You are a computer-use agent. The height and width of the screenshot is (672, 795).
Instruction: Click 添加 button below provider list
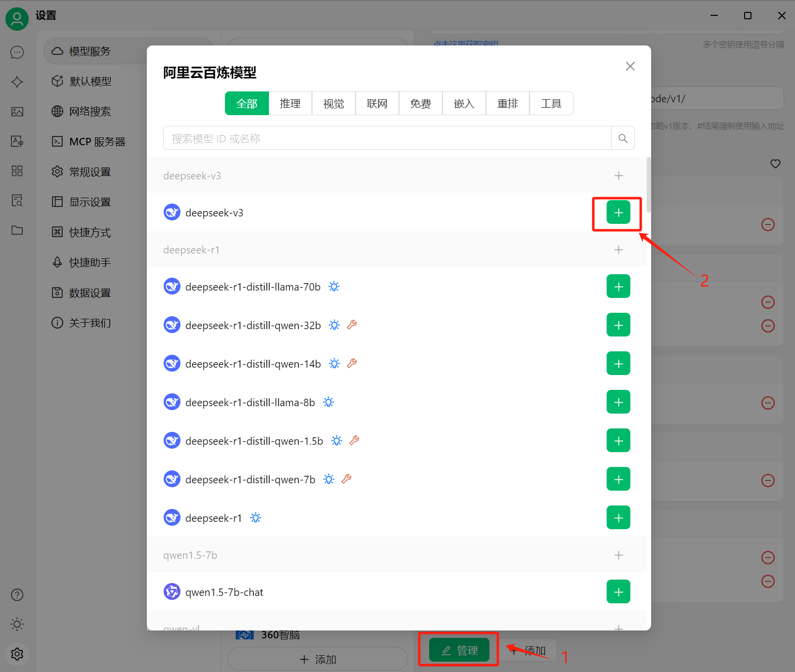pos(317,659)
